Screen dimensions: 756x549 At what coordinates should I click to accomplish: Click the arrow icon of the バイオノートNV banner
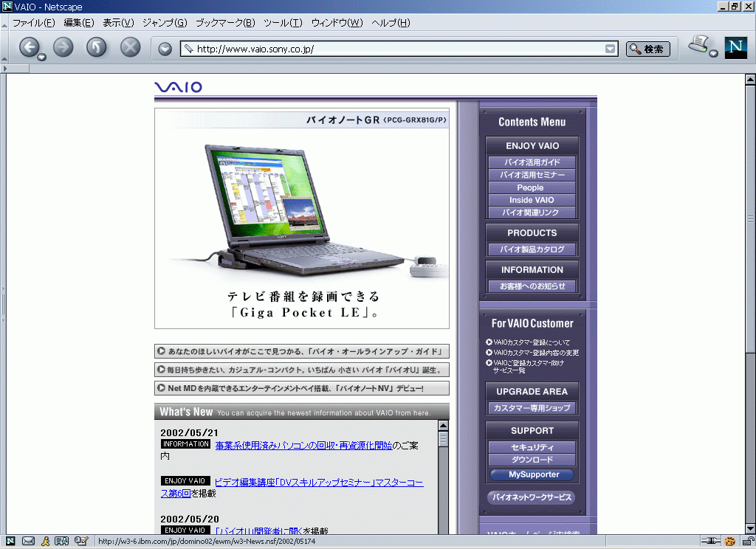click(162, 388)
